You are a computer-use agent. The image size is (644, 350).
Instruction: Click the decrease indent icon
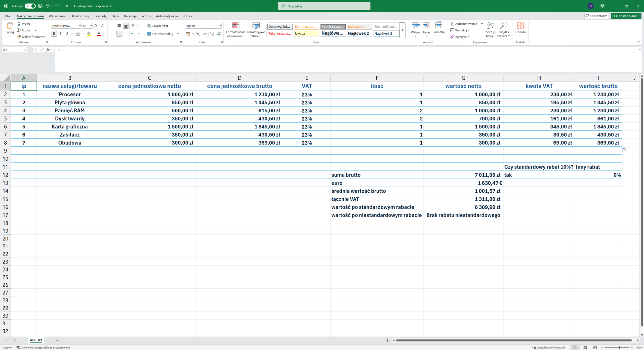(x=133, y=34)
